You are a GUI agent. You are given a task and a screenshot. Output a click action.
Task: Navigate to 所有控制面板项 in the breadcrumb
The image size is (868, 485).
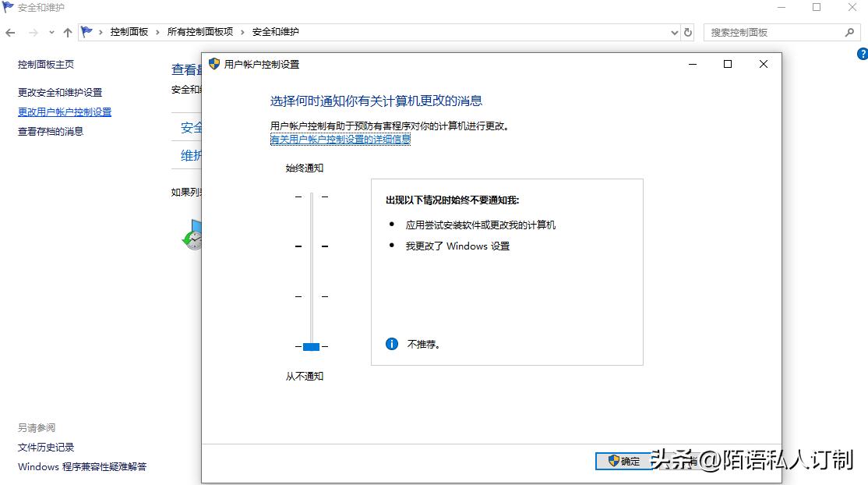202,32
